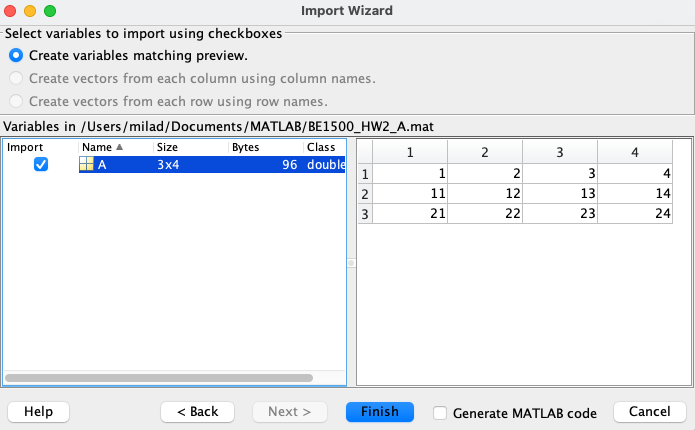Image resolution: width=695 pixels, height=430 pixels.
Task: Click the Finish button
Action: coord(380,412)
